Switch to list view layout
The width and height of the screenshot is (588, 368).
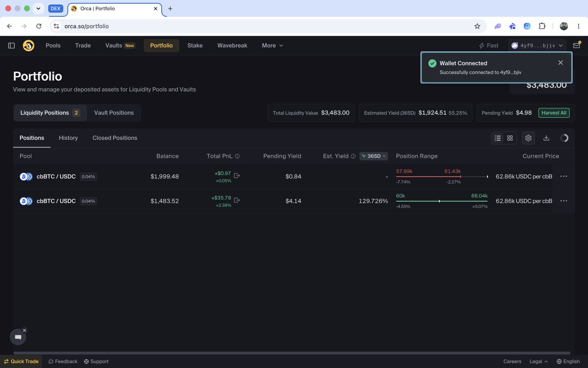498,138
